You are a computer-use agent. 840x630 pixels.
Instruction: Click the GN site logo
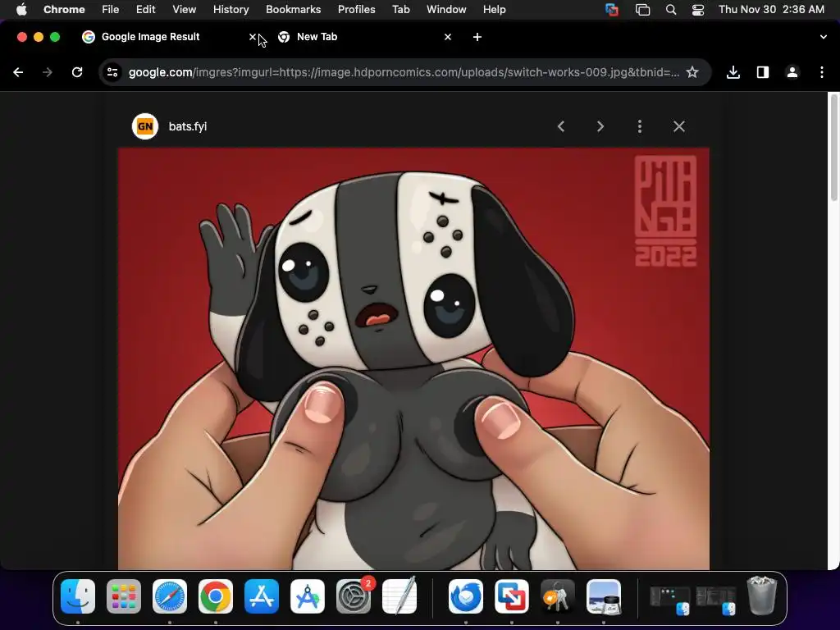click(x=145, y=126)
